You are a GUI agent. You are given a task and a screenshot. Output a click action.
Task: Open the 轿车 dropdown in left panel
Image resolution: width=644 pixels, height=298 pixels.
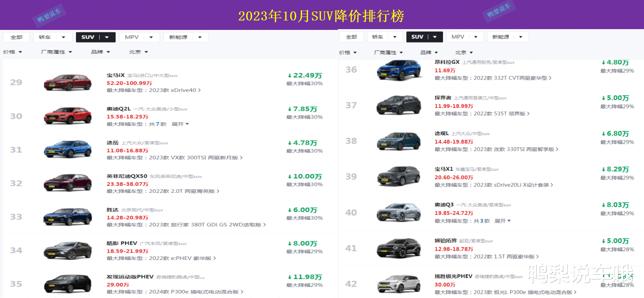click(52, 37)
